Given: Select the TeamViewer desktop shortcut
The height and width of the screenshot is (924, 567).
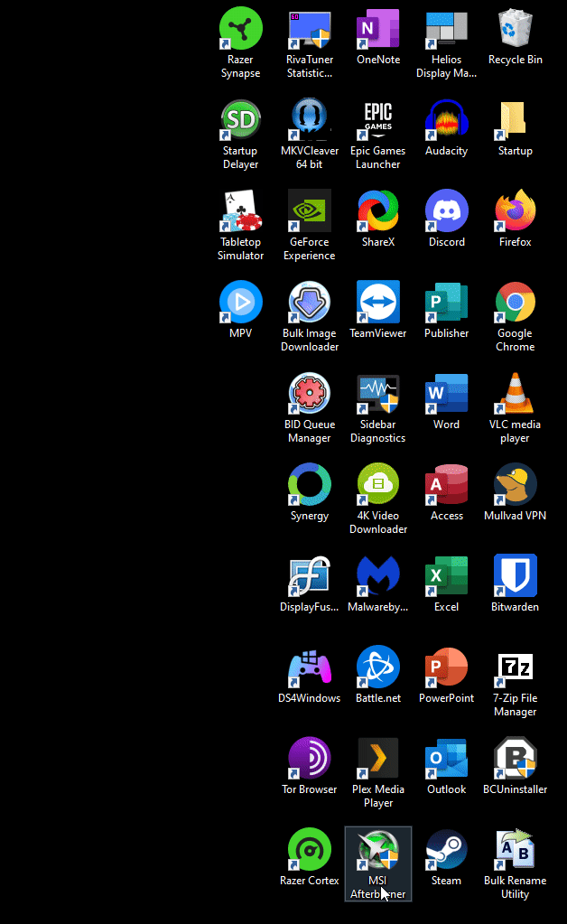Looking at the screenshot, I should click(378, 303).
